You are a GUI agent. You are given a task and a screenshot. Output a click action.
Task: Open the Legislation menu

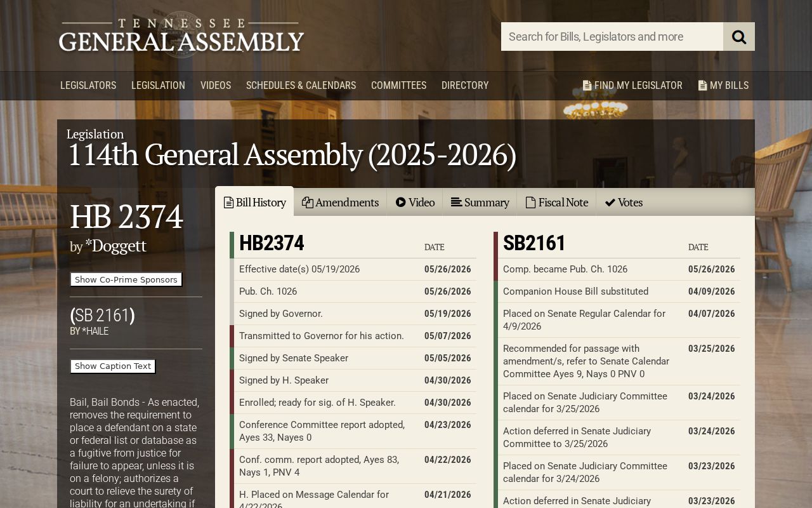158,85
